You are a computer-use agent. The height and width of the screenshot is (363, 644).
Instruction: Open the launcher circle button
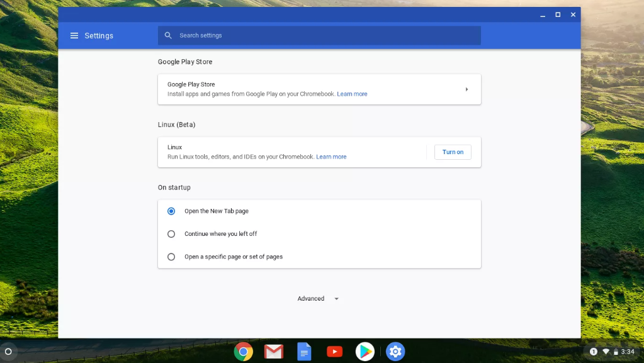pos(8,352)
